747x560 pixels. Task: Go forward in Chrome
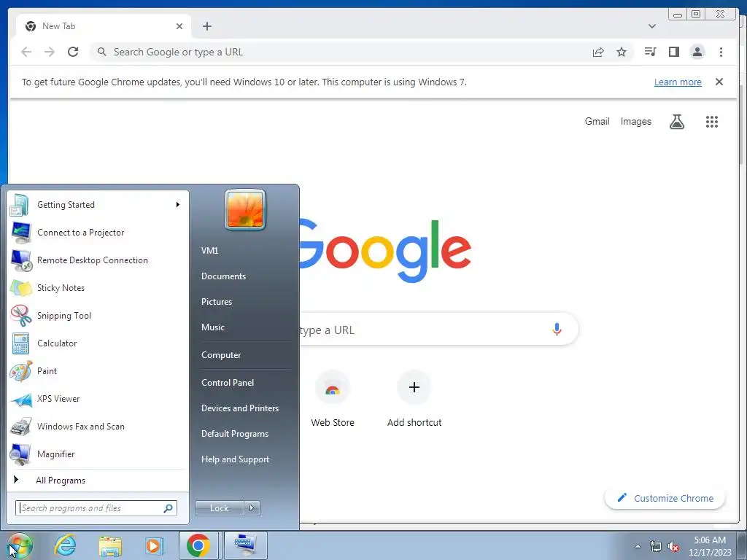(x=50, y=52)
